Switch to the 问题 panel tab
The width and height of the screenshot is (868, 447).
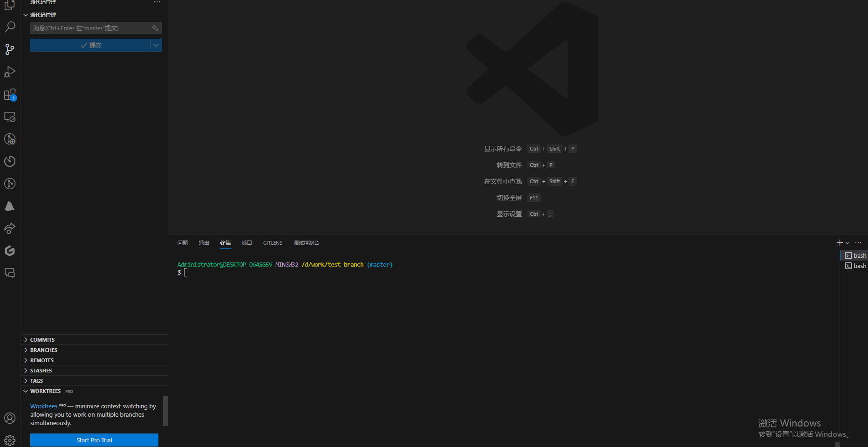click(x=182, y=242)
